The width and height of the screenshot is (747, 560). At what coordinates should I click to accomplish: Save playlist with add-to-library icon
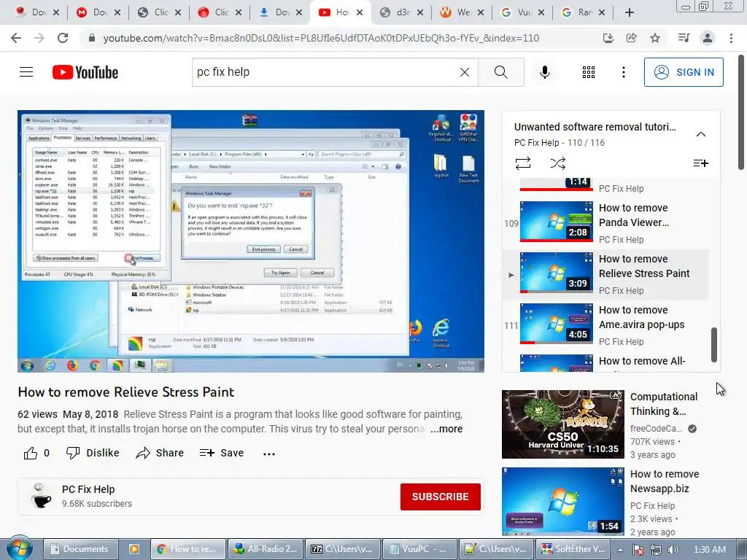coord(701,163)
